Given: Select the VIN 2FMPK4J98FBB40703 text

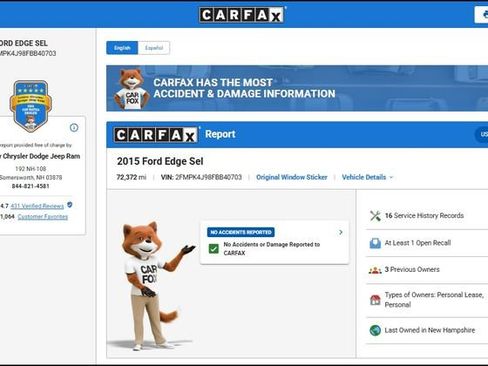Looking at the screenshot, I should [201, 177].
